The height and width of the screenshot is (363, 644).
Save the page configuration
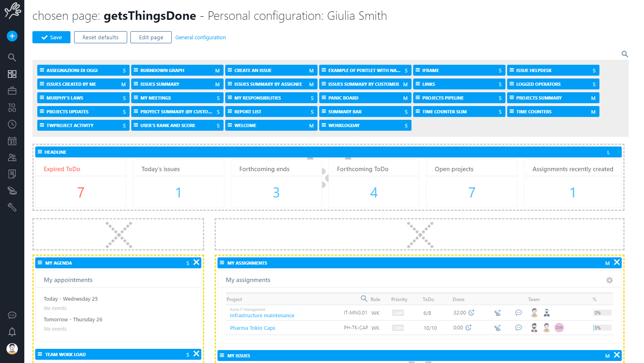(x=51, y=37)
